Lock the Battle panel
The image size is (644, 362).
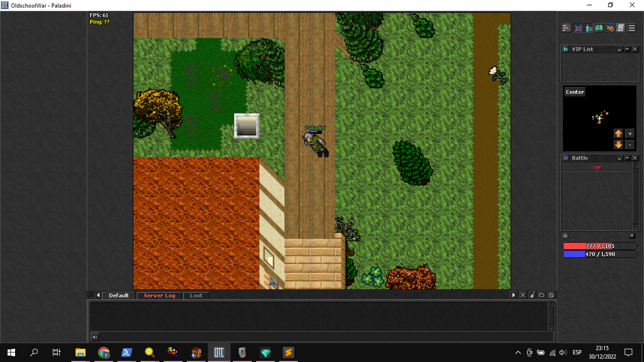pyautogui.click(x=620, y=158)
